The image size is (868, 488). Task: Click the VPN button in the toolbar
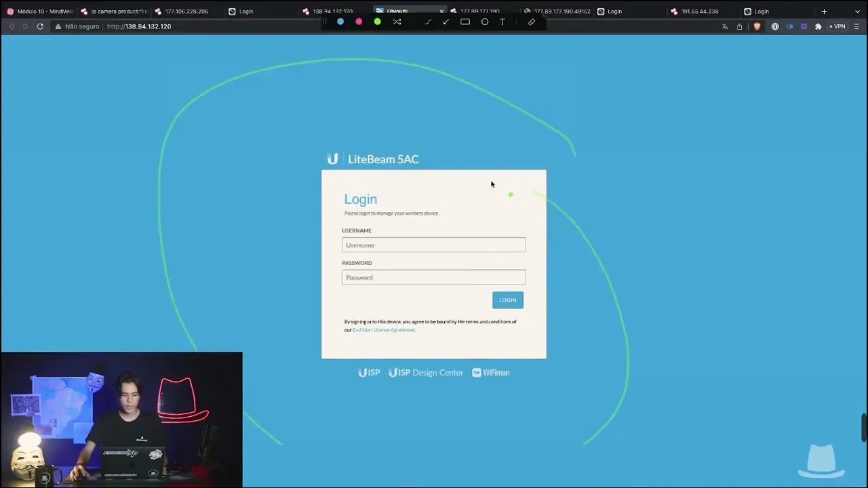(x=837, y=26)
